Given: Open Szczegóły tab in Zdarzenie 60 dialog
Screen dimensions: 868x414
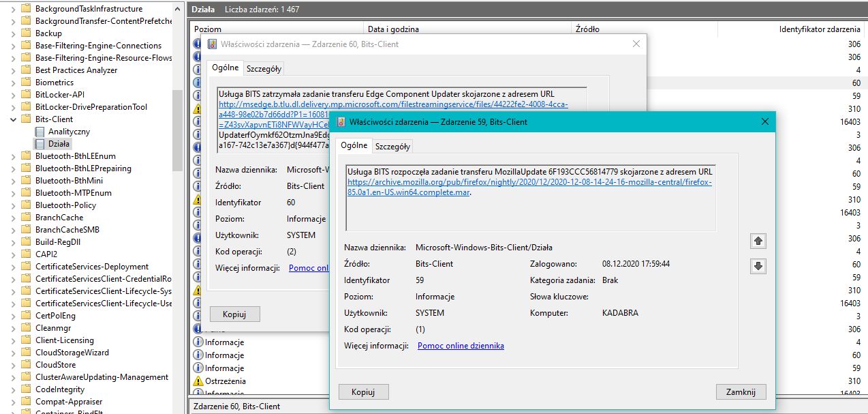Looking at the screenshot, I should [x=264, y=69].
